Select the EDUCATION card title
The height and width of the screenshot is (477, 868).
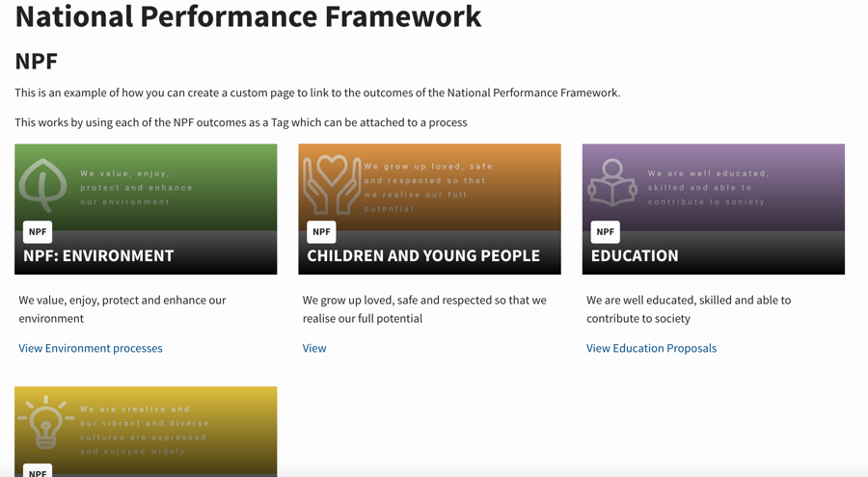click(x=634, y=255)
